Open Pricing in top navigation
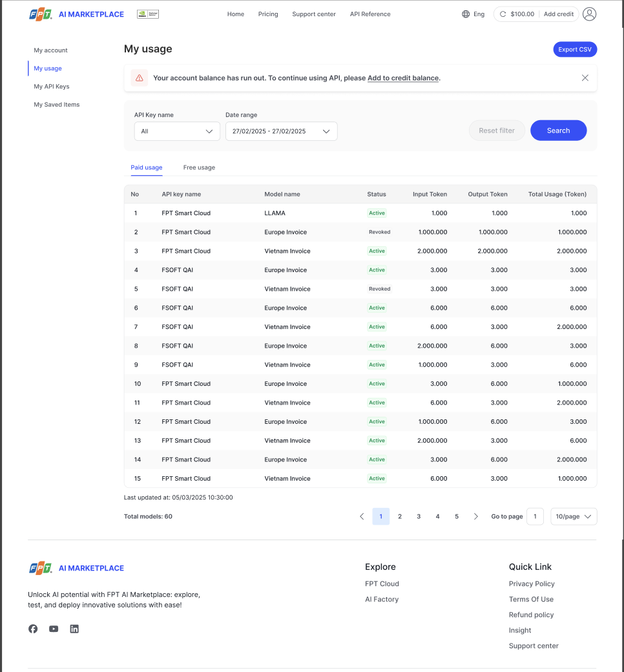624x672 pixels. tap(268, 14)
